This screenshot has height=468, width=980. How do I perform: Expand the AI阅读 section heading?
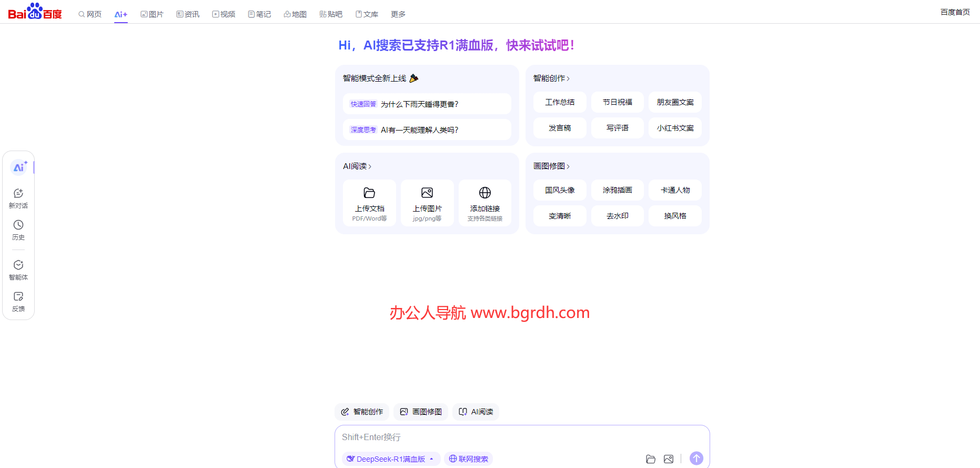(x=357, y=166)
